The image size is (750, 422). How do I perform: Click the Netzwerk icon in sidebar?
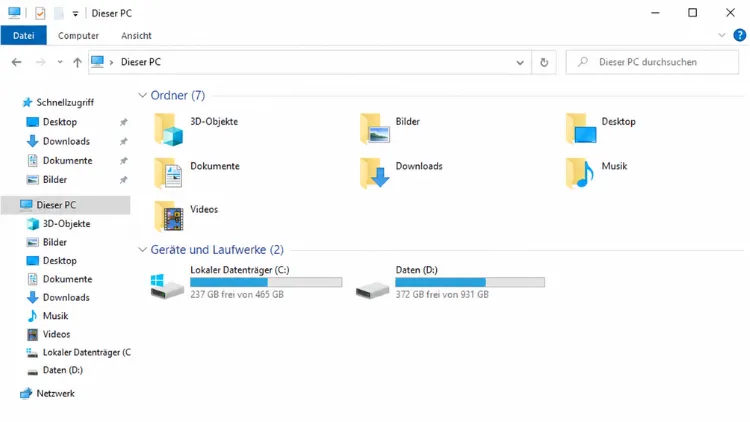(x=26, y=393)
